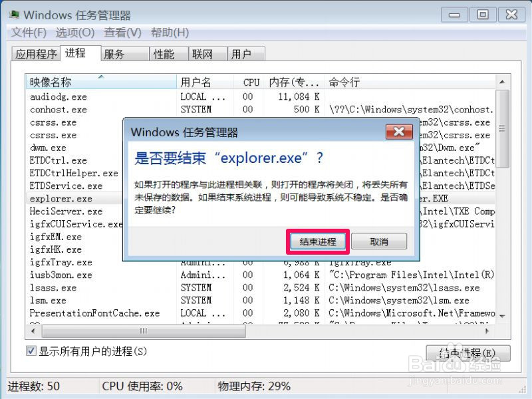Select the lsm.exe process row
Image resolution: width=532 pixels, height=399 pixels.
260,301
